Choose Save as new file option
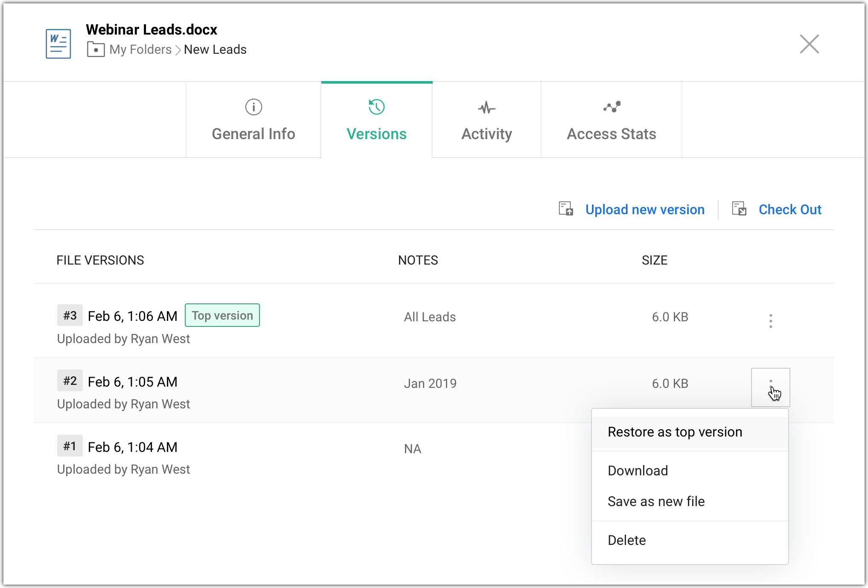868x588 pixels. click(x=656, y=501)
